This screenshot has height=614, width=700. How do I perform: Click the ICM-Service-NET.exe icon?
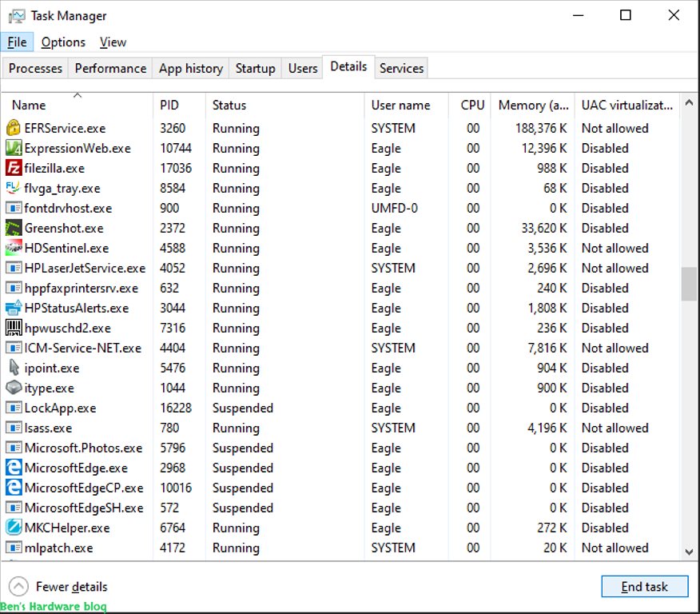coord(14,348)
